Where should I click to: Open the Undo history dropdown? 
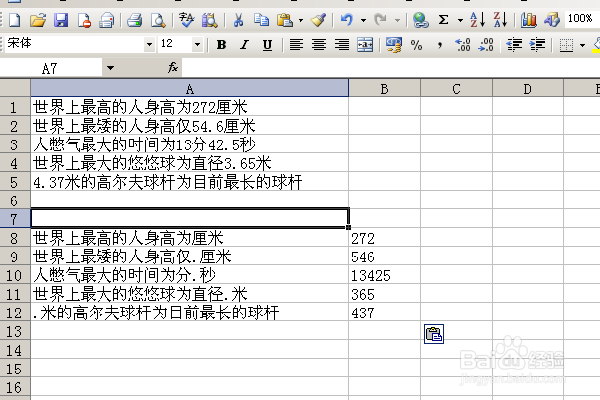[x=363, y=20]
